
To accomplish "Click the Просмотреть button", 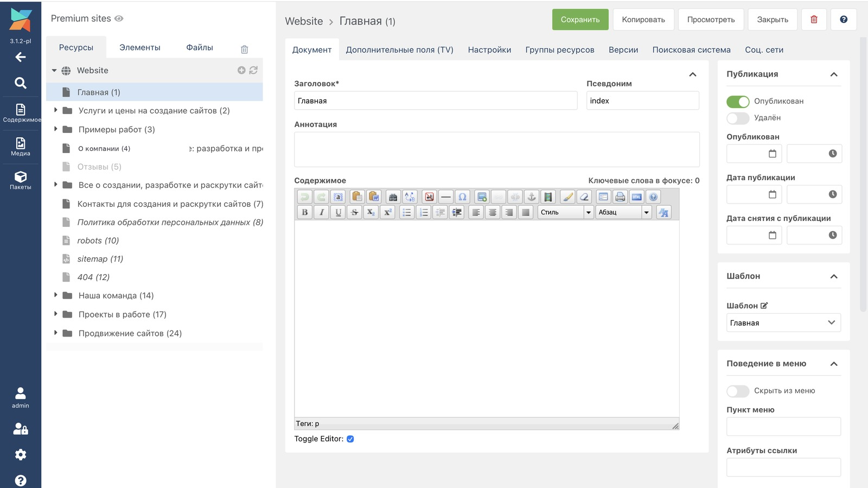I will [711, 20].
